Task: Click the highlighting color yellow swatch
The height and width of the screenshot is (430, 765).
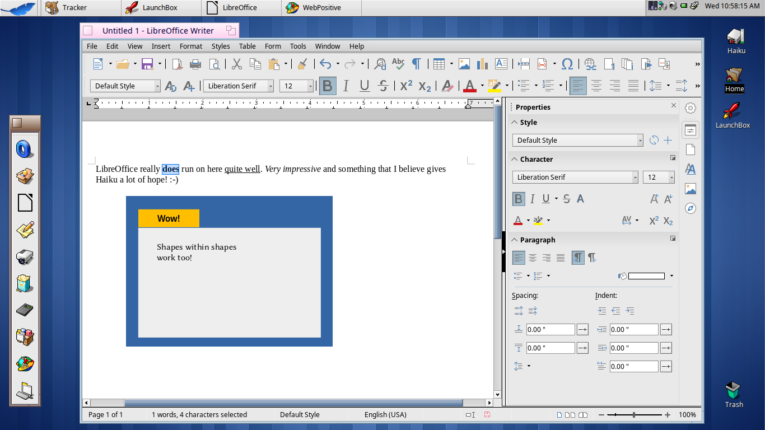Action: click(494, 86)
